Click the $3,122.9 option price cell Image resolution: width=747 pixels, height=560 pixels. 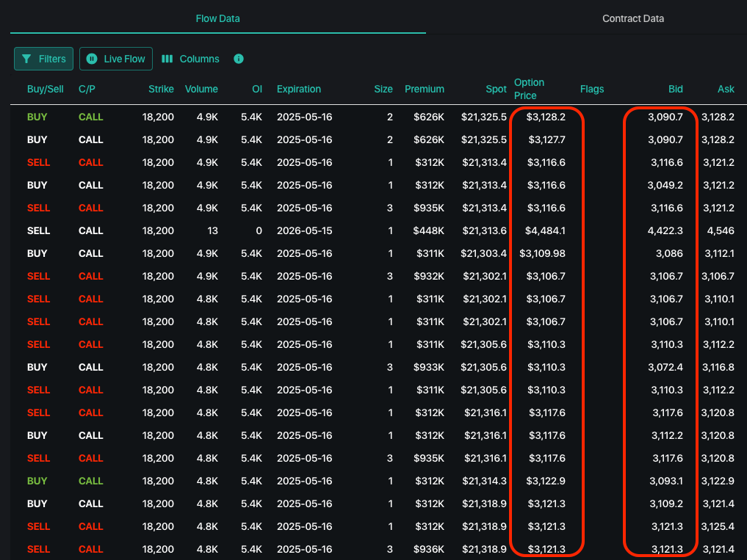click(x=546, y=481)
